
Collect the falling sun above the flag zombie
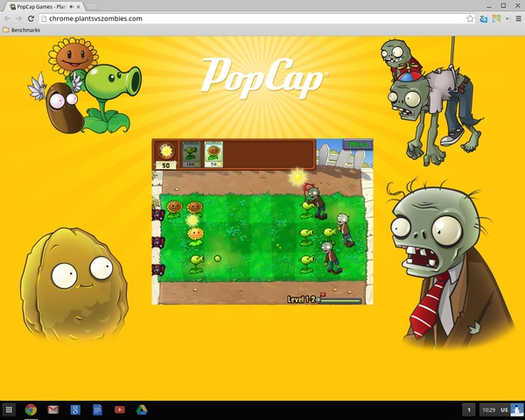(297, 177)
